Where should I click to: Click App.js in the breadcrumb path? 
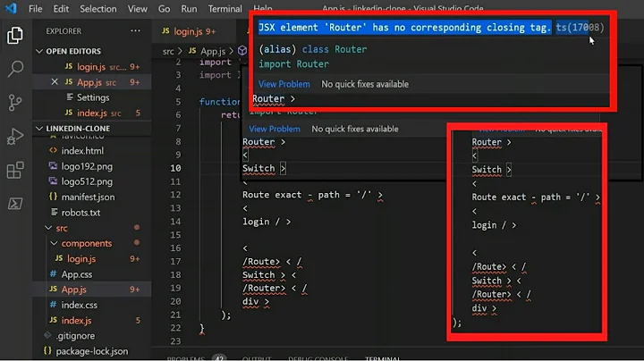(213, 51)
